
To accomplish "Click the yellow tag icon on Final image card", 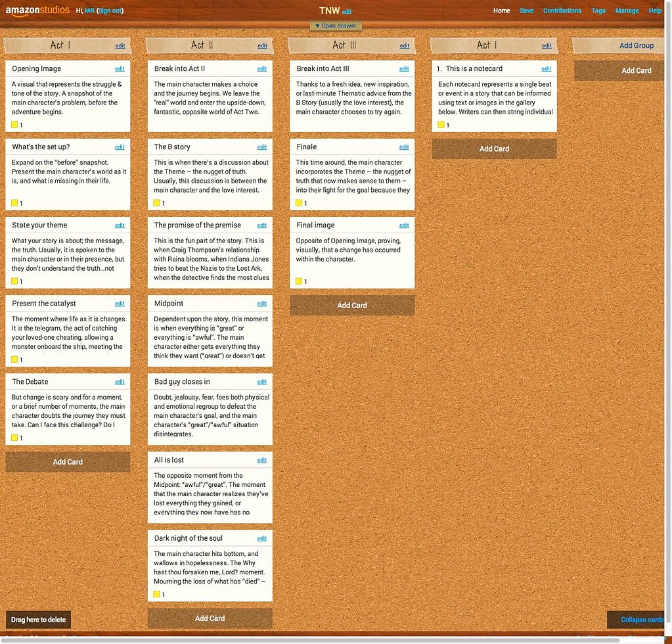I will (298, 281).
